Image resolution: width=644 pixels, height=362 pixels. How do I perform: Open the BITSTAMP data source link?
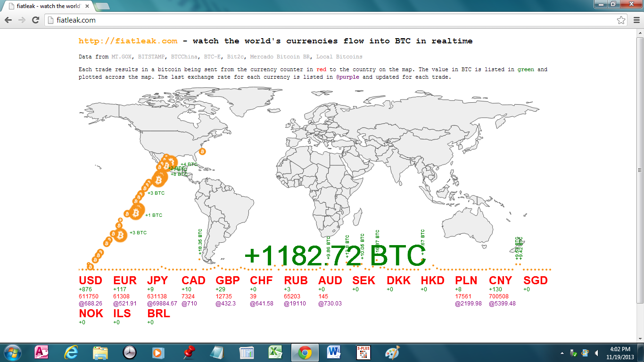pos(151,57)
